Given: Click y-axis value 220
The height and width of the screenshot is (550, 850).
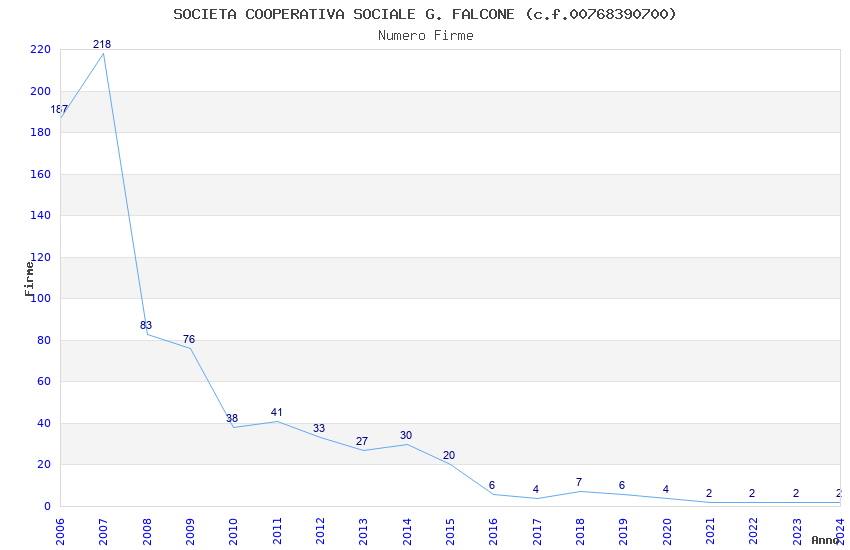Looking at the screenshot, I should [41, 49].
